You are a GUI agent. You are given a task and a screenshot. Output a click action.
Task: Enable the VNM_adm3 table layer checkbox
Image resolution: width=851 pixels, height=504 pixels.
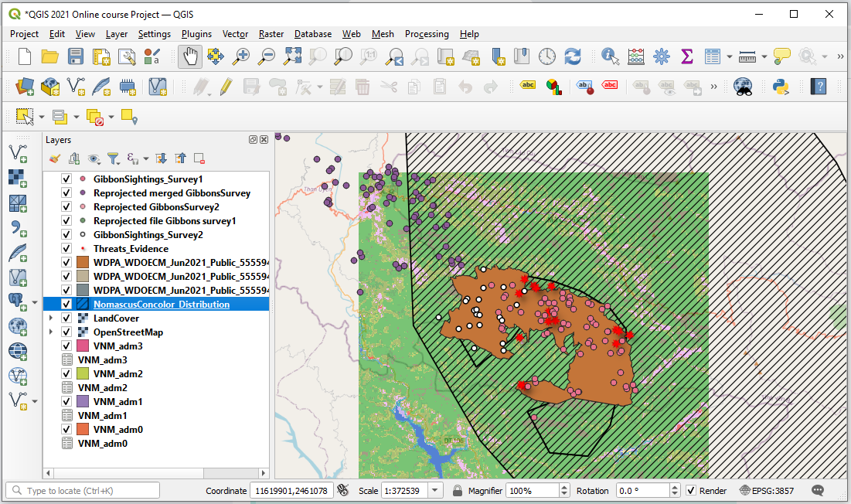66,360
